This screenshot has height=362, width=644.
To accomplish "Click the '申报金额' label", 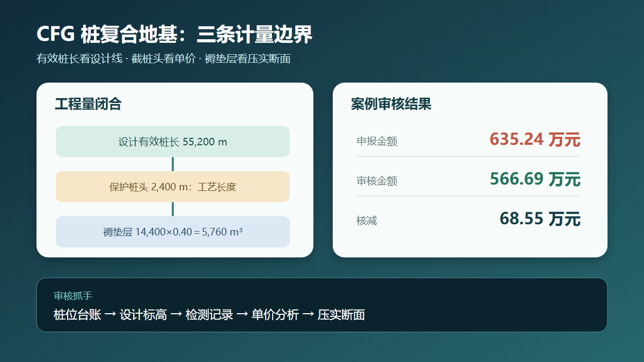I will 377,142.
